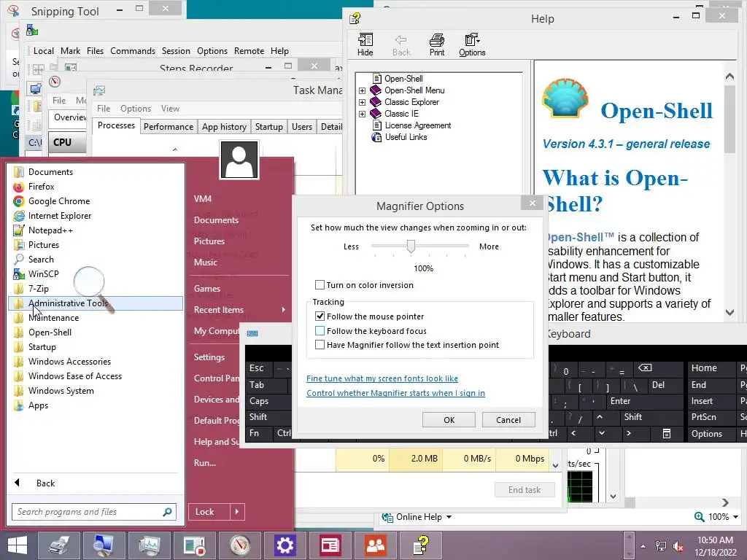The height and width of the screenshot is (560, 747).
Task: Click the user account picture in start menu
Action: pos(239,160)
